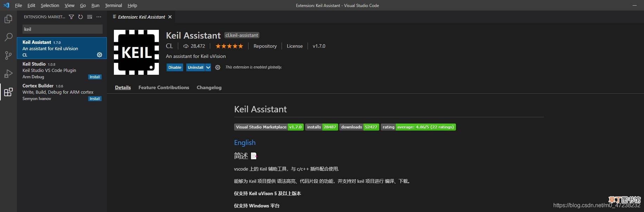Click the Visual Studio Marketplace v1.7.0 badge

pyautogui.click(x=269, y=127)
